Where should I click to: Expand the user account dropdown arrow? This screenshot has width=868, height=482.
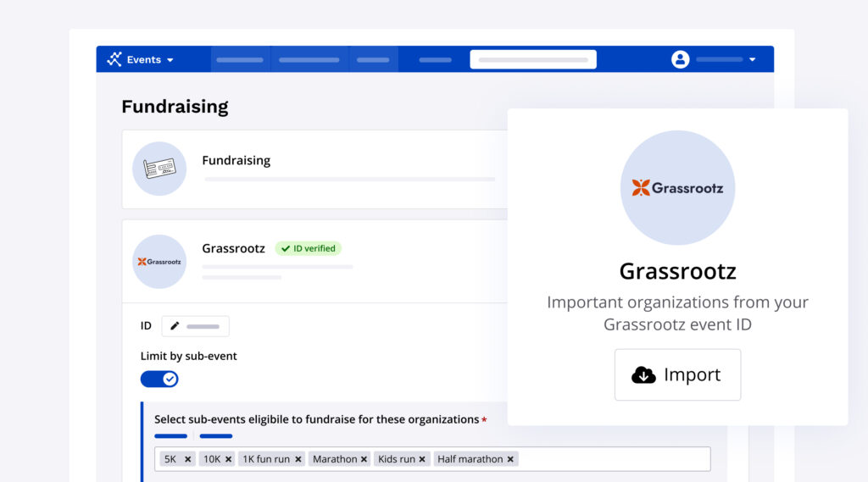tap(752, 60)
